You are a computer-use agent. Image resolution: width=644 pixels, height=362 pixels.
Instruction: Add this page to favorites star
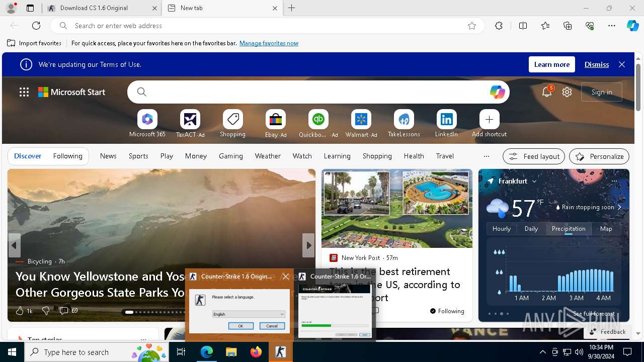point(472,26)
